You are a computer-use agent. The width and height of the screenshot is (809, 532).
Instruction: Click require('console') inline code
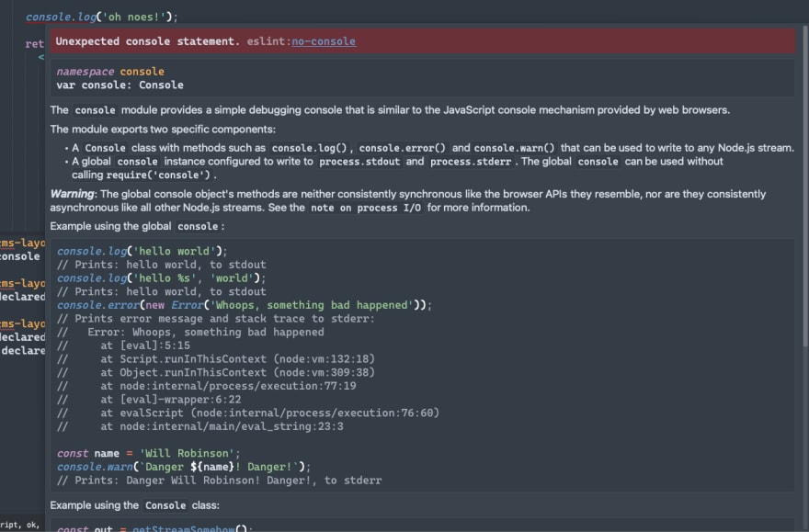(x=159, y=175)
